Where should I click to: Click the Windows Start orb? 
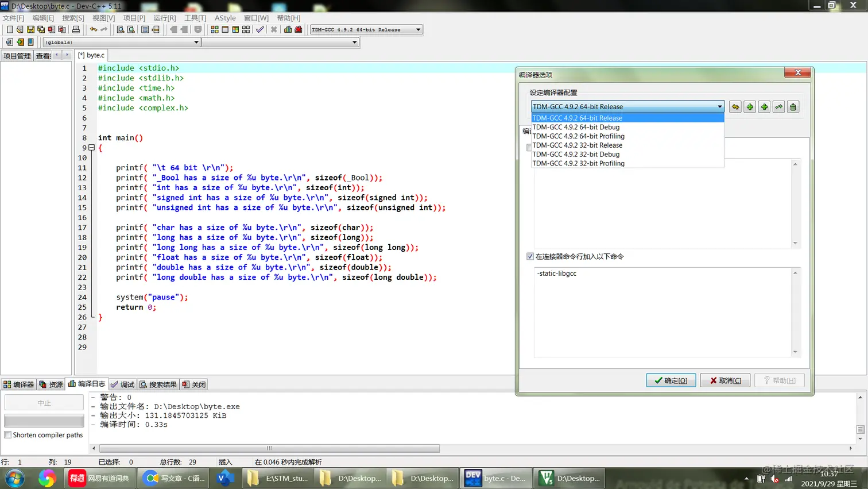14,478
